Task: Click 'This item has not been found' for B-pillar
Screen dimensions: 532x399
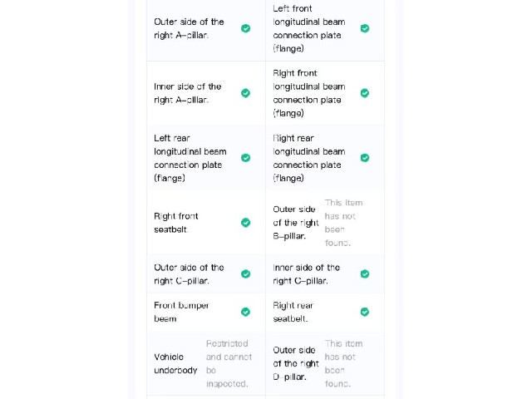Action: point(343,223)
